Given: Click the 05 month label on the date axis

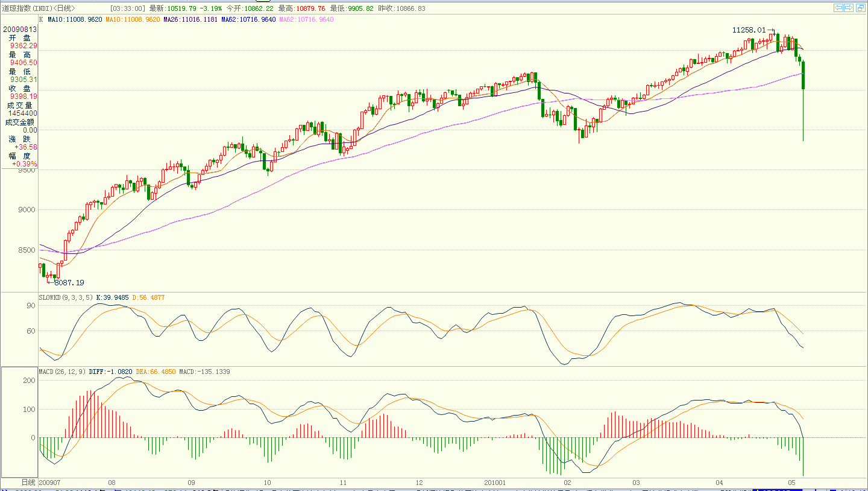Looking at the screenshot, I should (793, 483).
